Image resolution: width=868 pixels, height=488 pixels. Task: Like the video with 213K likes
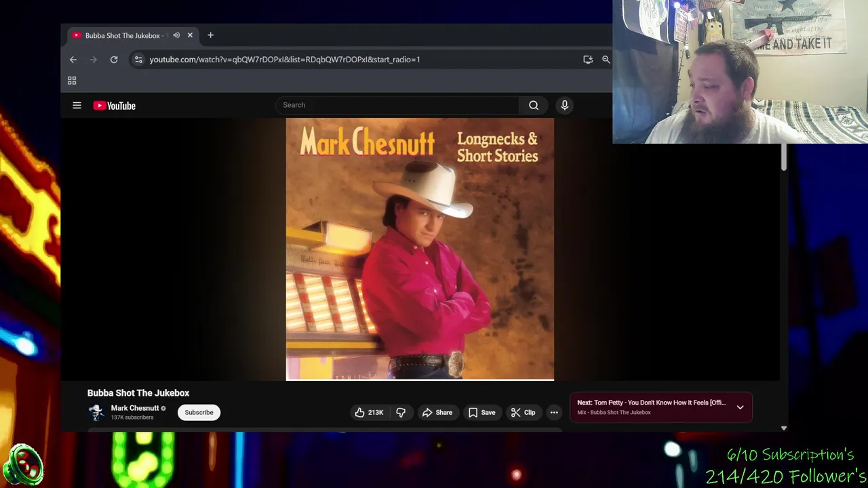click(369, 412)
